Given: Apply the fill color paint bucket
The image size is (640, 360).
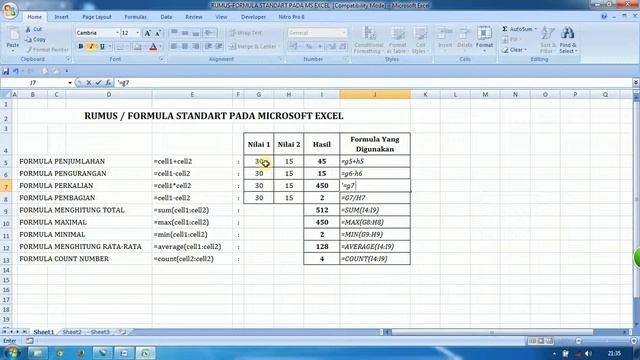Looking at the screenshot, I should click(138, 47).
